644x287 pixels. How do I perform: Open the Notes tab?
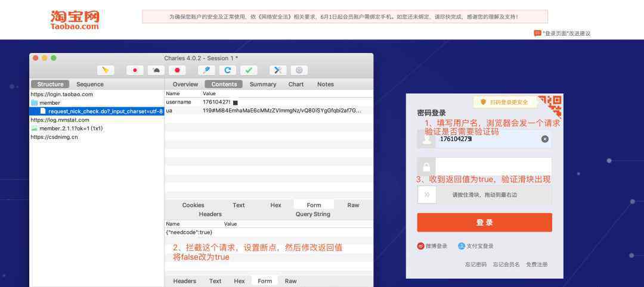point(326,84)
